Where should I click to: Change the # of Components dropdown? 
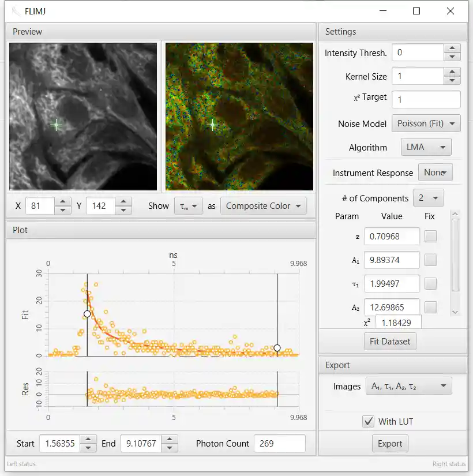click(x=428, y=197)
